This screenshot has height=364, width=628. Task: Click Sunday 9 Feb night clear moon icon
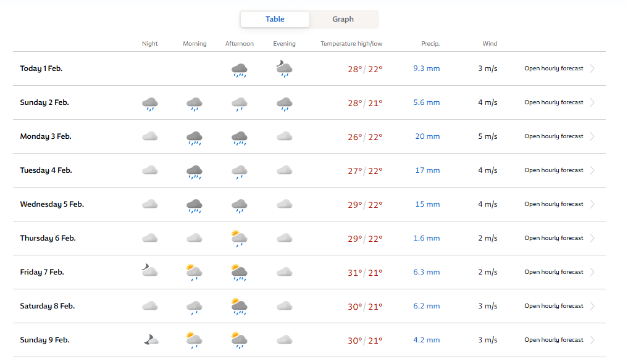pos(151,339)
